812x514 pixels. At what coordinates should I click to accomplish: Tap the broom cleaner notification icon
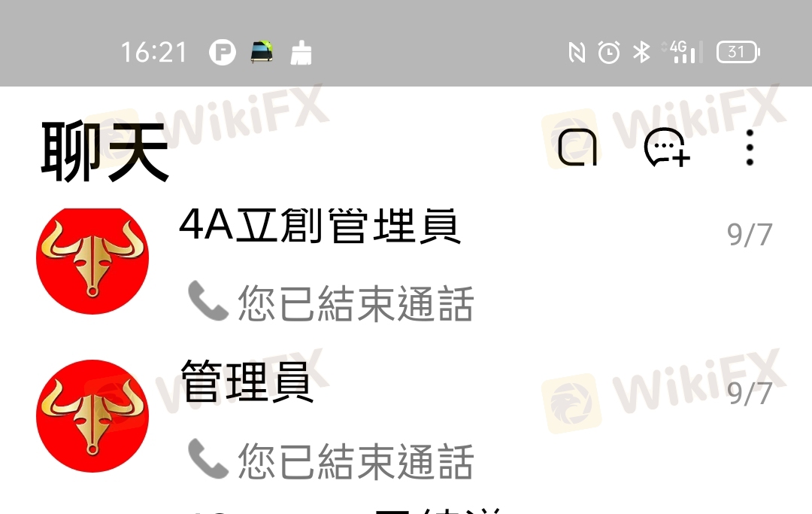click(301, 53)
